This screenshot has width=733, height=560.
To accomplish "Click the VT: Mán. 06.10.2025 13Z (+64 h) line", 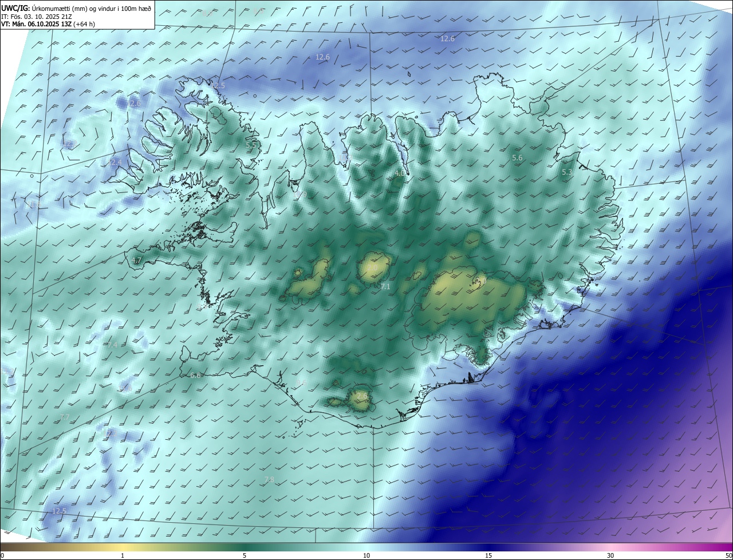I will tap(48, 25).
